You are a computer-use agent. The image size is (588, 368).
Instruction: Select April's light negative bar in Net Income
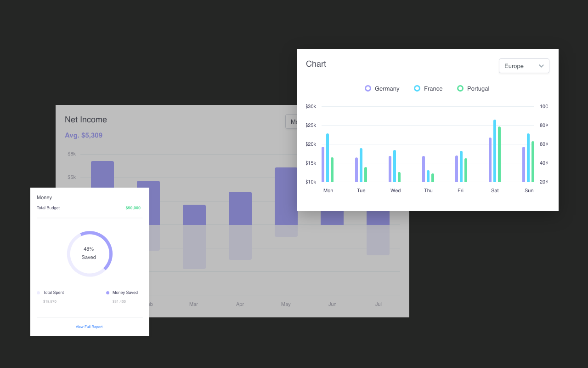tap(240, 242)
